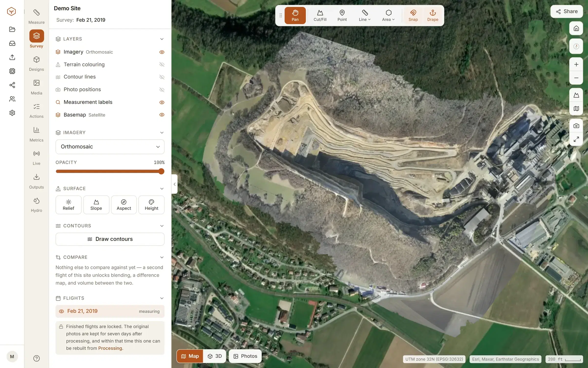The width and height of the screenshot is (588, 368).
Task: Open the Measure panel in sidebar
Action: point(37,17)
